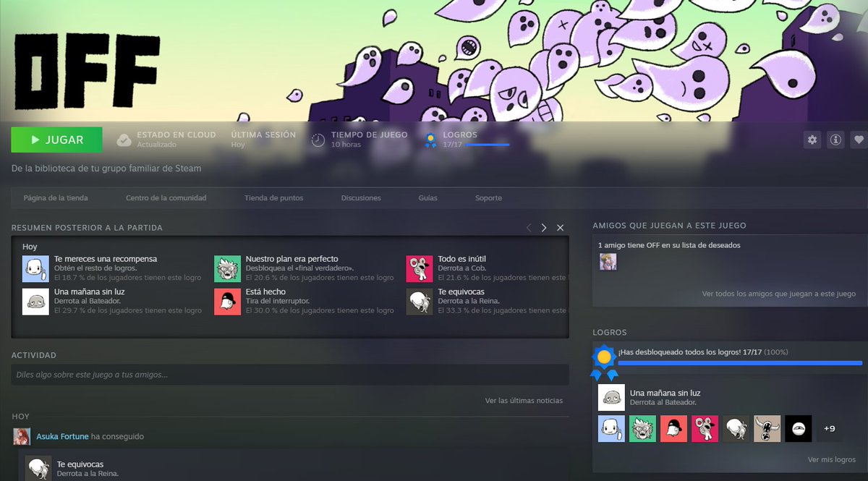Click Asuka Fortune's avatar in activity

click(22, 437)
